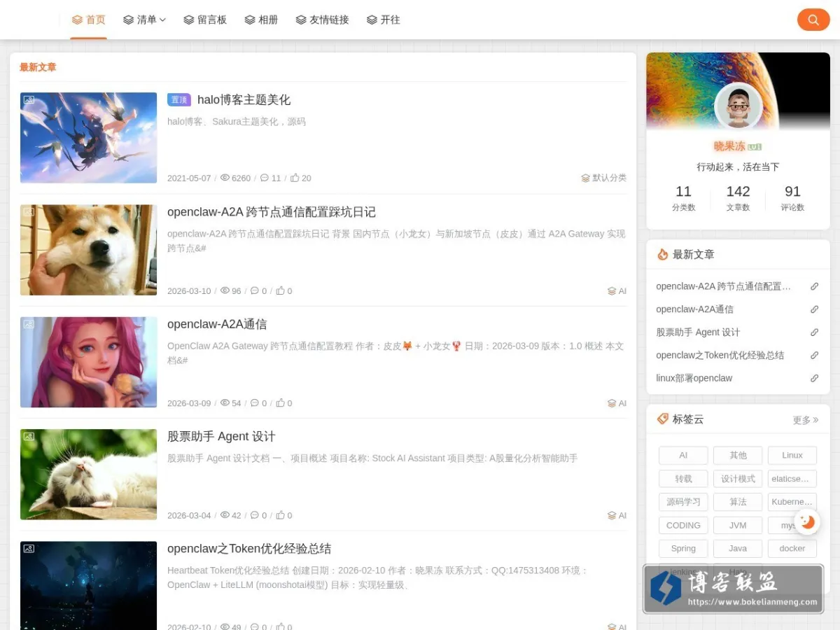
Task: Click the 默认分类 category link
Action: point(603,178)
